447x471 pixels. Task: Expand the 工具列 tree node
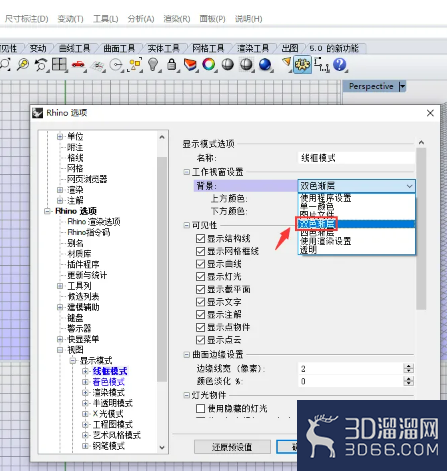[60, 286]
